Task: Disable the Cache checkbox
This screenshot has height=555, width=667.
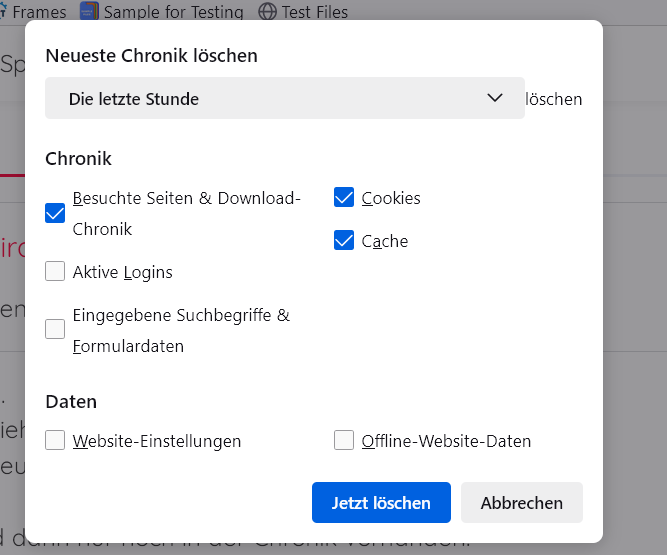Action: click(x=344, y=241)
